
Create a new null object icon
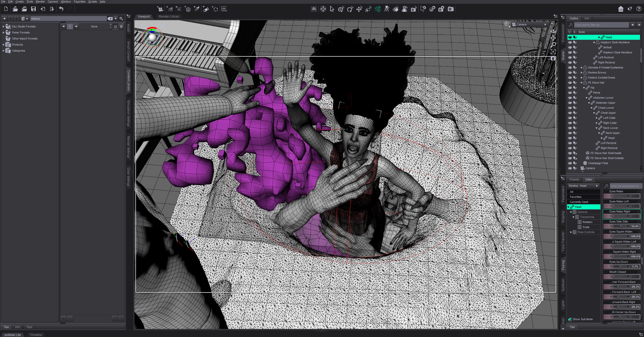click(x=215, y=9)
